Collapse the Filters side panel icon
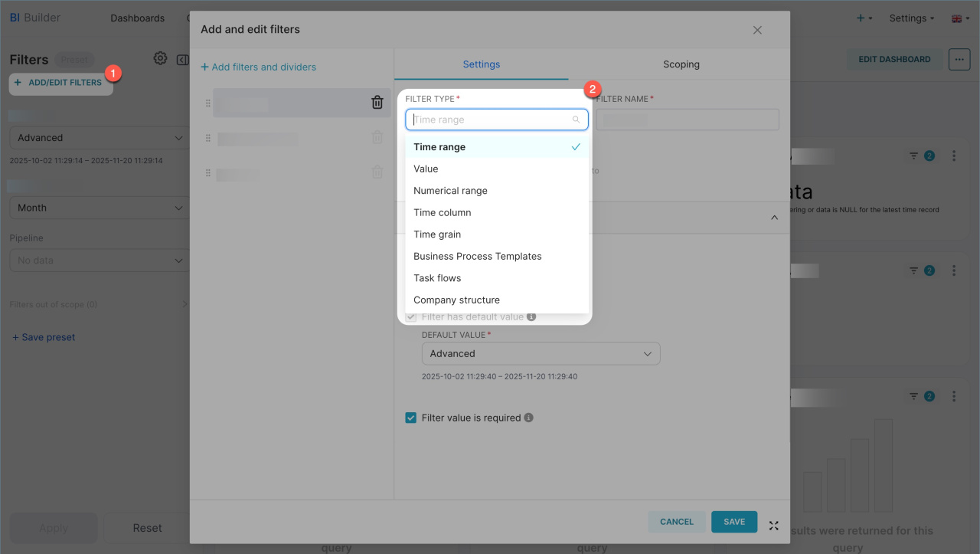 [x=182, y=59]
